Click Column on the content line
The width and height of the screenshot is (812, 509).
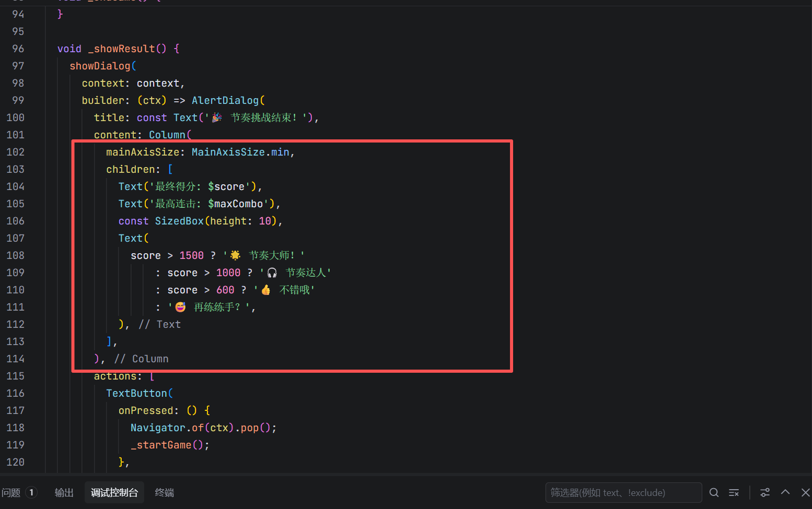pos(167,135)
